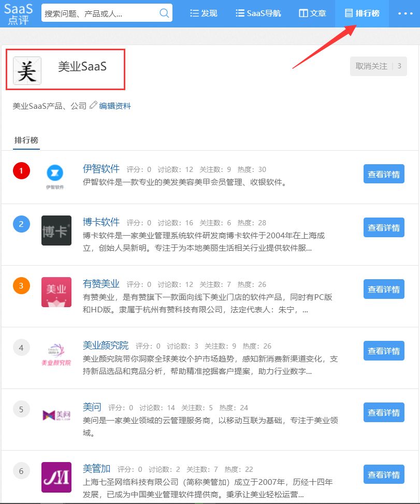
Task: Open the 发现 nav menu
Action: [204, 13]
